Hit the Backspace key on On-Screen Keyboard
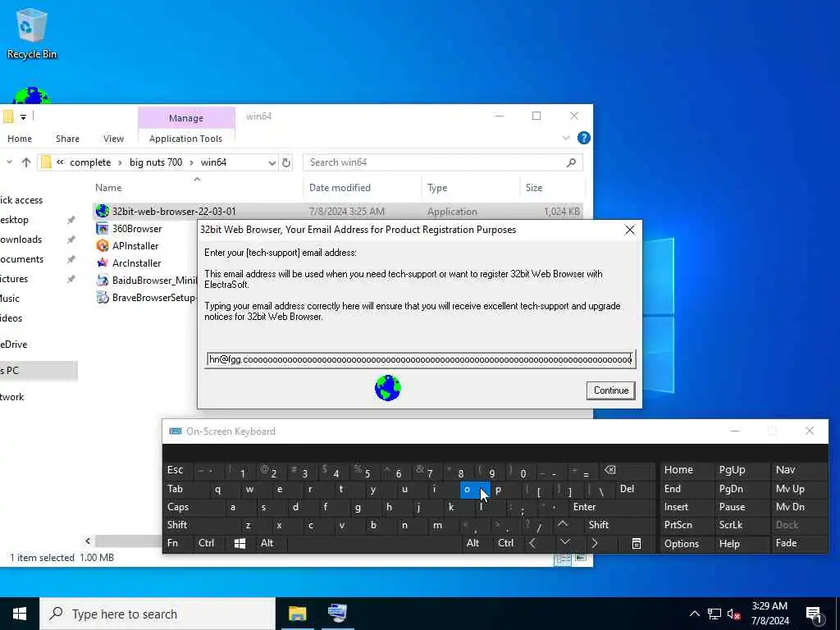The width and height of the screenshot is (840, 630). click(609, 470)
